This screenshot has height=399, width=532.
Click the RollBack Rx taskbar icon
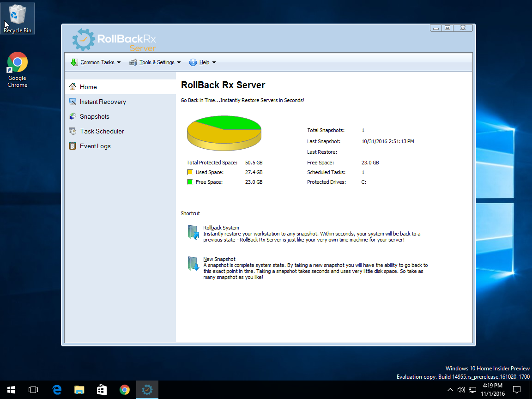(x=147, y=390)
